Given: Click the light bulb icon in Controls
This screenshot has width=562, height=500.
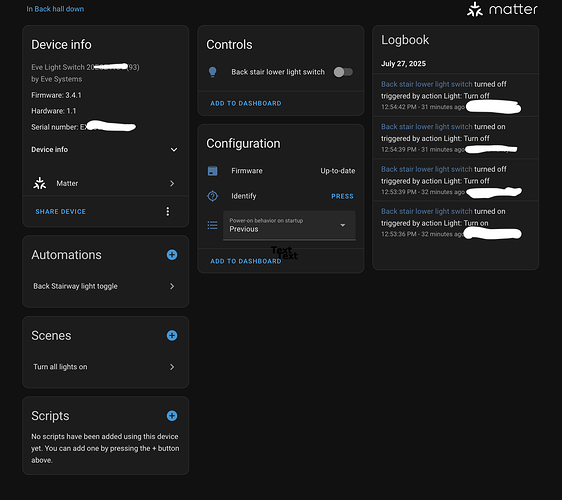Looking at the screenshot, I should 213,72.
